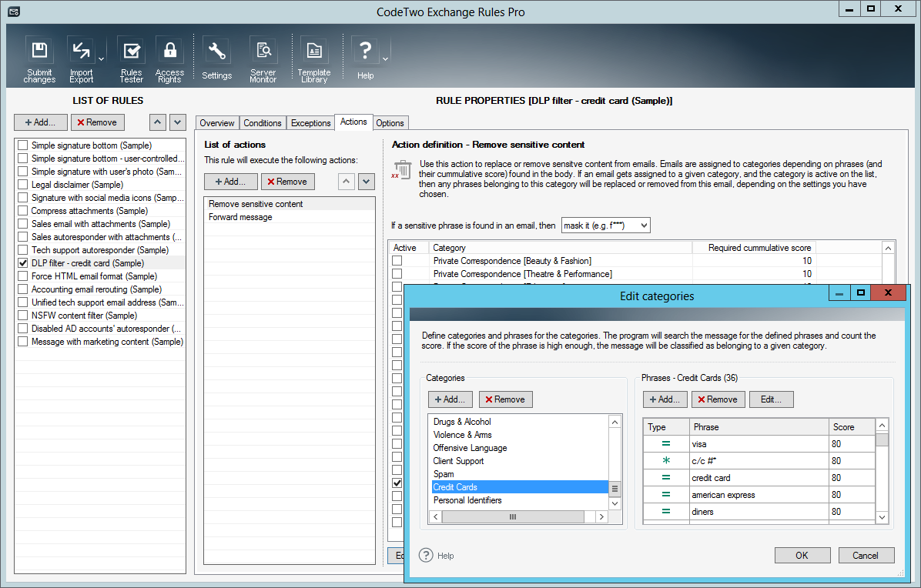Viewport: 921px width, 588px height.
Task: Move selected action up in list of actions
Action: pos(347,182)
